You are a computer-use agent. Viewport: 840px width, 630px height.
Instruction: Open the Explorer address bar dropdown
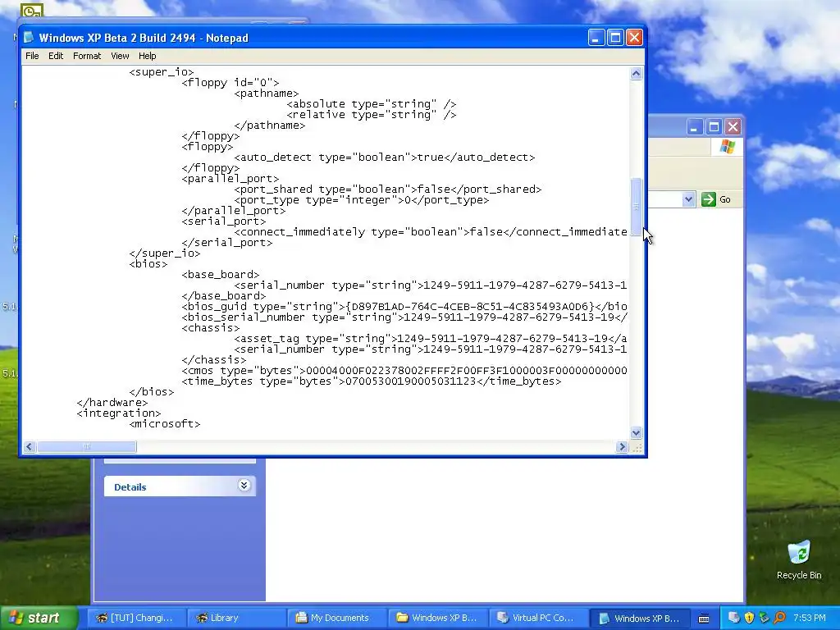[688, 199]
